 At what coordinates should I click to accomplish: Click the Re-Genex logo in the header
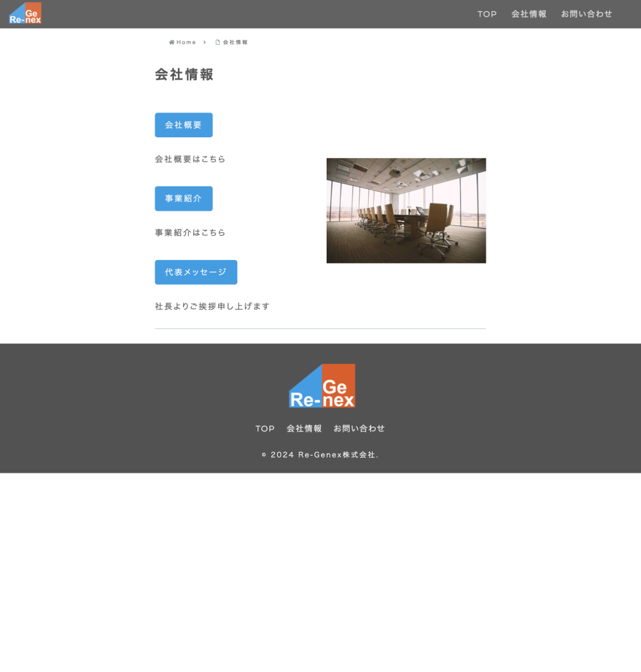pyautogui.click(x=25, y=13)
